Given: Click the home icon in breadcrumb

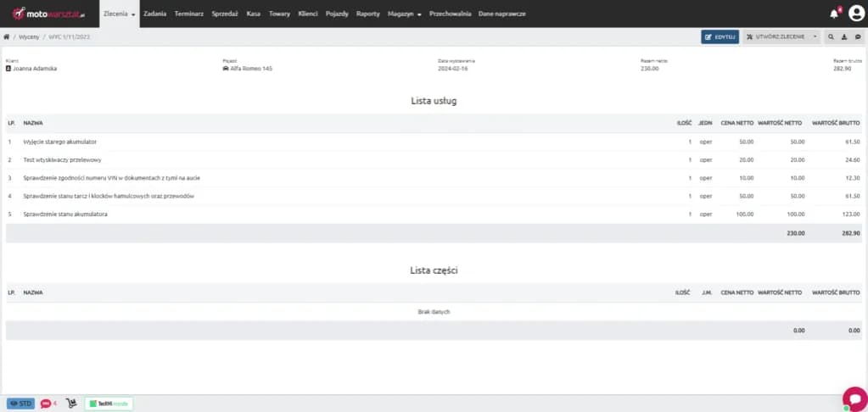Looking at the screenshot, I should click(8, 37).
